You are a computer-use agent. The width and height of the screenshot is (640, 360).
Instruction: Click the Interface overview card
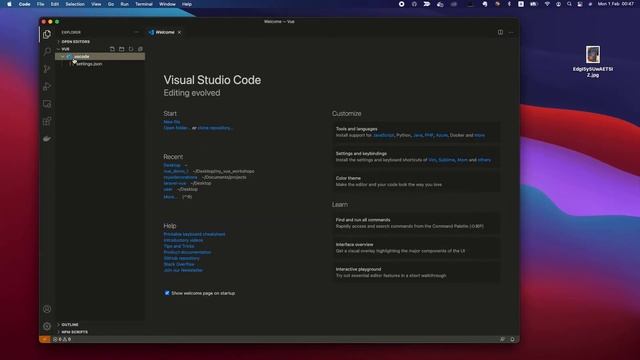[416, 248]
